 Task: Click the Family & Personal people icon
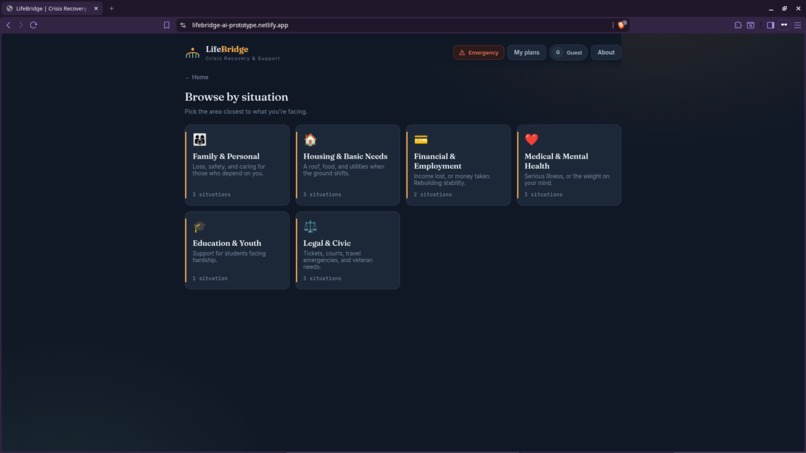point(199,139)
